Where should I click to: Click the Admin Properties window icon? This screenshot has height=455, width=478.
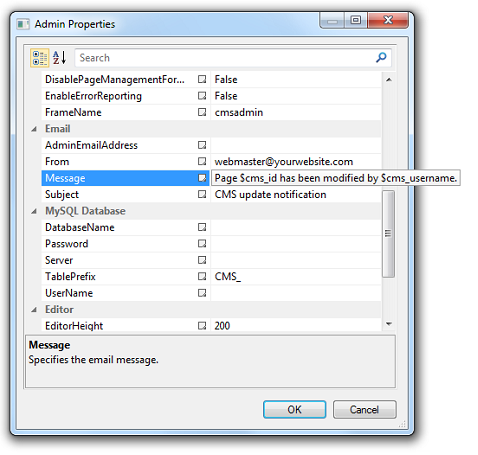click(23, 24)
